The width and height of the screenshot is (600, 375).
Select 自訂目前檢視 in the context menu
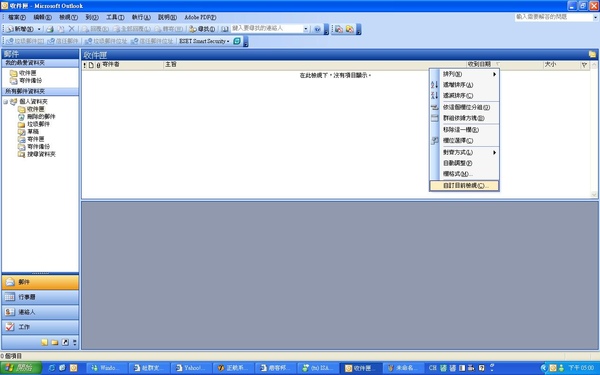464,186
